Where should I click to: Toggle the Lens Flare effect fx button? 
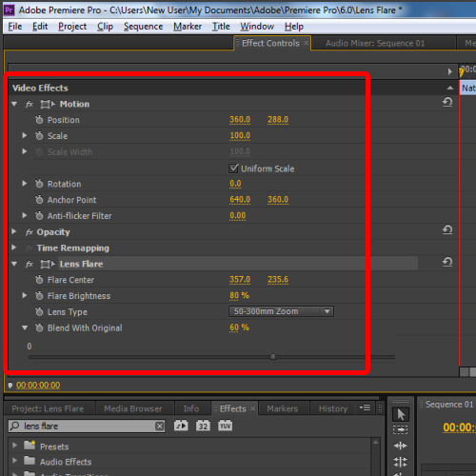click(30, 264)
